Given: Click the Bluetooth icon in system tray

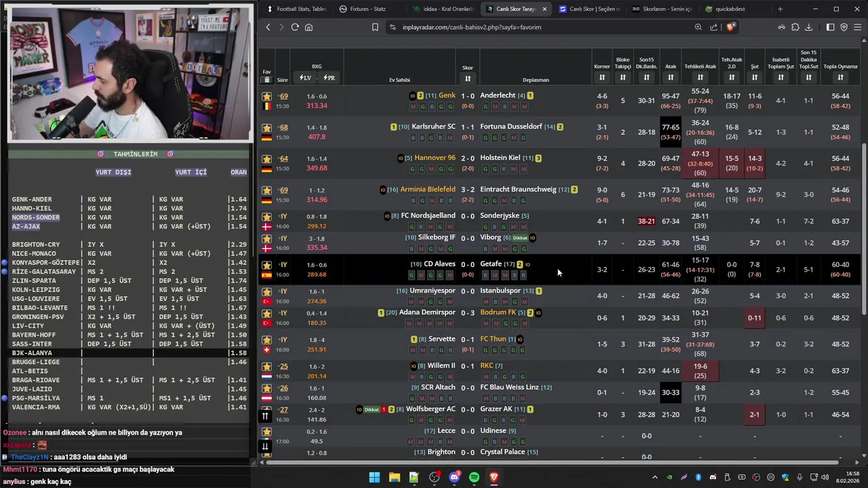Looking at the screenshot, I should [698, 477].
